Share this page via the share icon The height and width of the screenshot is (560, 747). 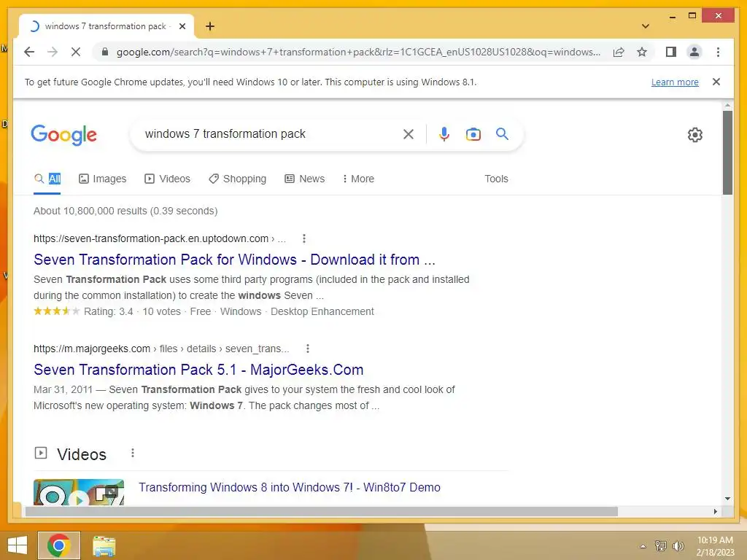(x=619, y=52)
